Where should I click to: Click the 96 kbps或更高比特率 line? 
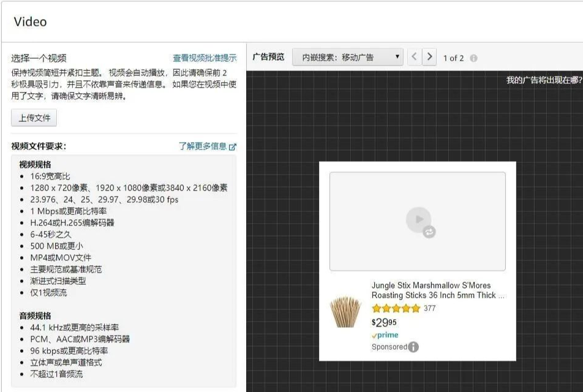(69, 351)
